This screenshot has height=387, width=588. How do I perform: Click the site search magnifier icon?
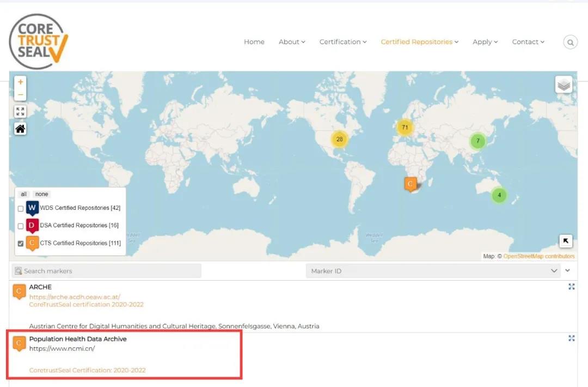(x=570, y=42)
